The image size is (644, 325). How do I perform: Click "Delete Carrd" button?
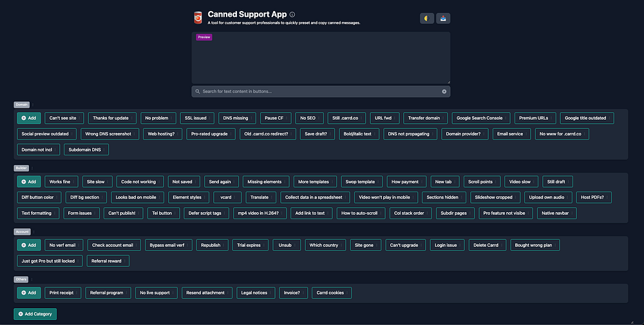click(x=488, y=245)
